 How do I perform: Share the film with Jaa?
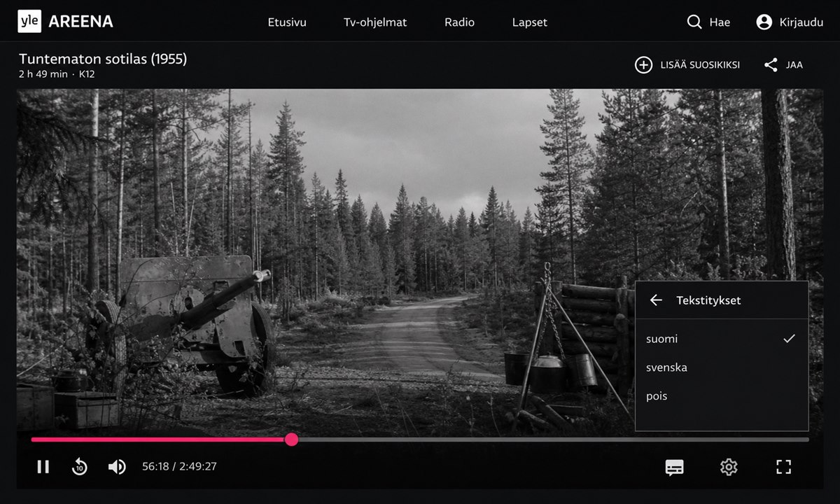[794, 65]
